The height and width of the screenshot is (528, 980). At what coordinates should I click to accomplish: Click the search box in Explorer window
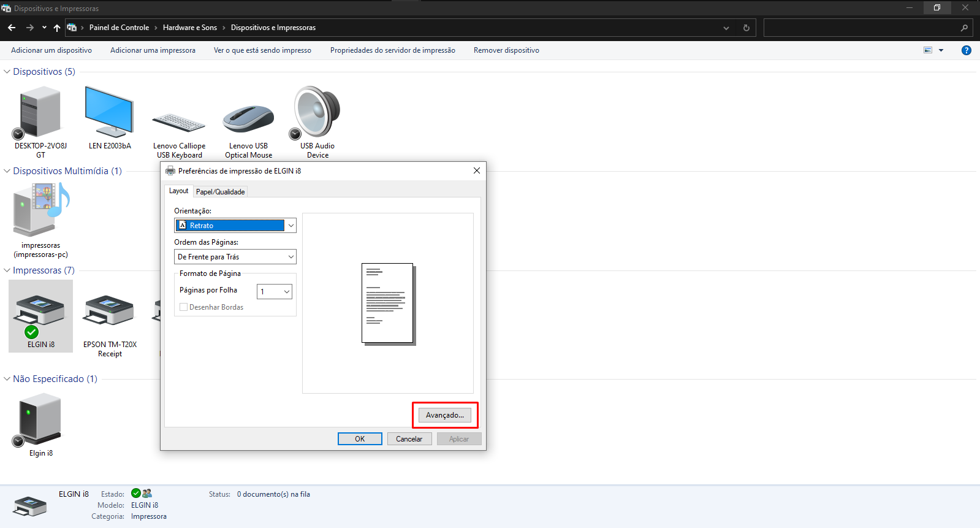tap(861, 28)
